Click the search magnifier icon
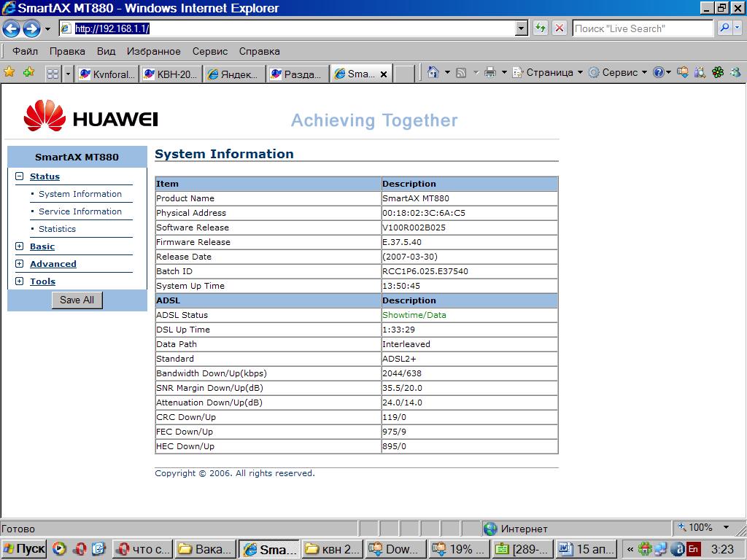This screenshot has height=560, width=747. point(724,28)
